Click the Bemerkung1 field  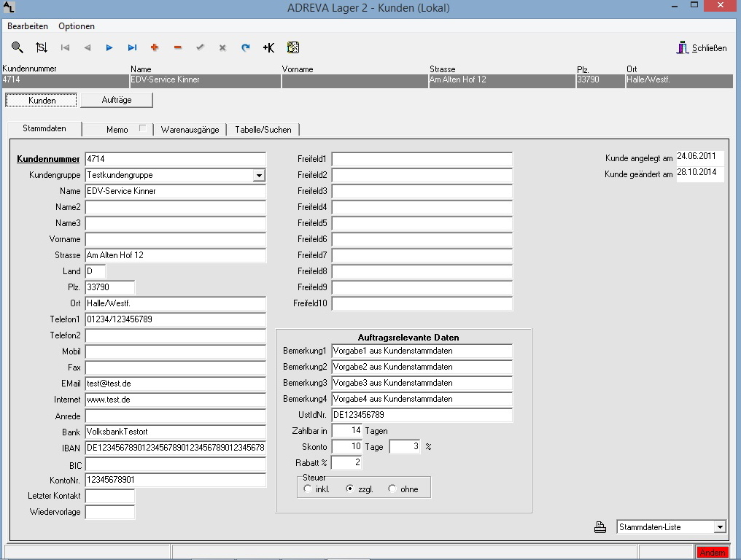(422, 351)
